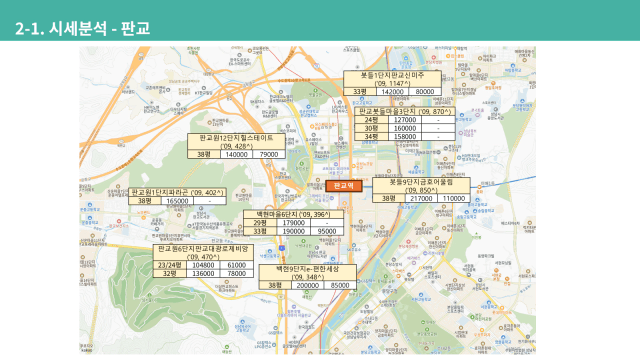This screenshot has height=360, width=640.
Task: Select the 판교봇들마을3단지 table title
Action: tap(404, 111)
